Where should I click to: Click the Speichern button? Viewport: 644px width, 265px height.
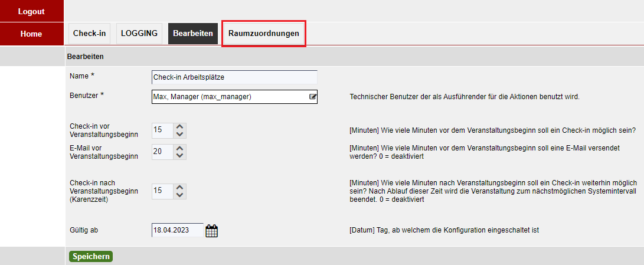coord(91,256)
